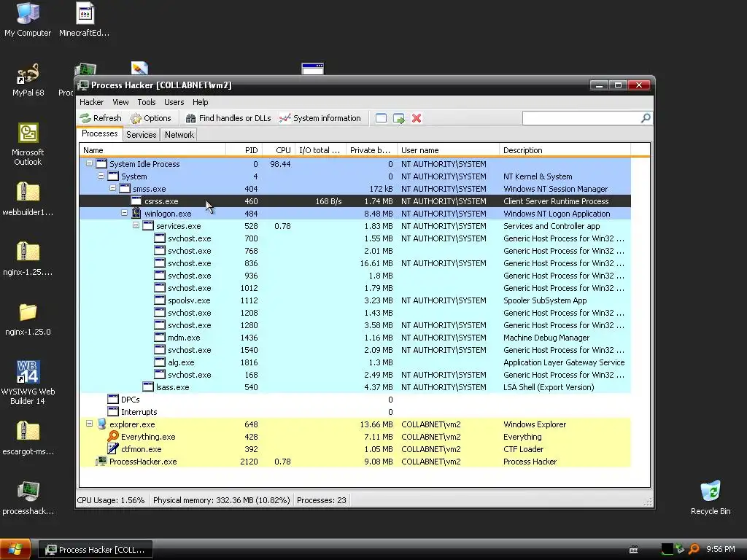Click the mdm.exe process icon

click(160, 337)
